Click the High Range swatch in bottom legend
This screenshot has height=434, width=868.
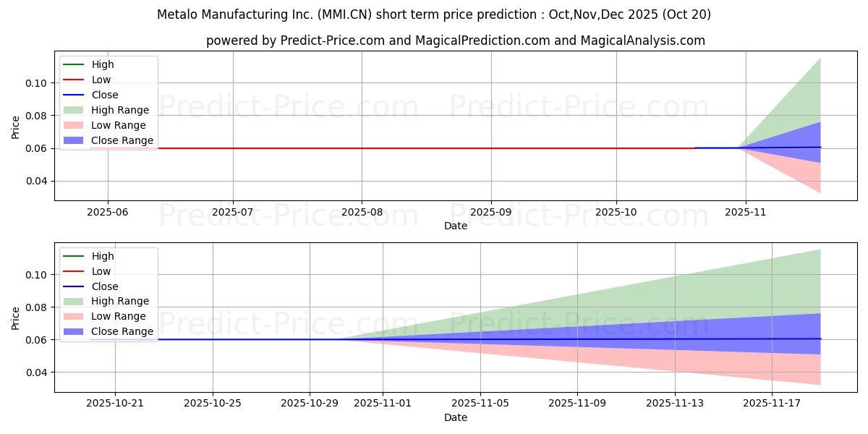(74, 301)
